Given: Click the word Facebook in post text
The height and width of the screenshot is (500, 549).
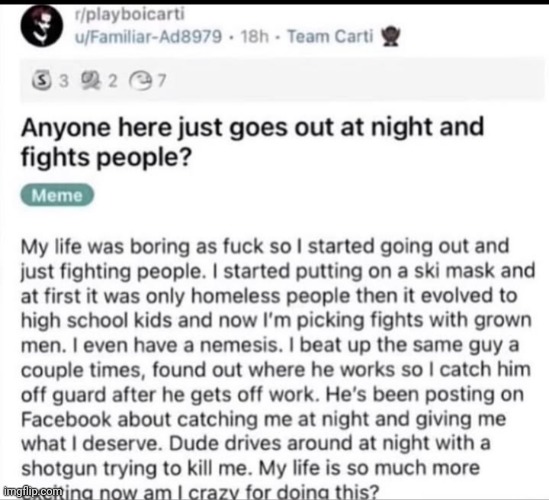Looking at the screenshot, I should 66,419.
